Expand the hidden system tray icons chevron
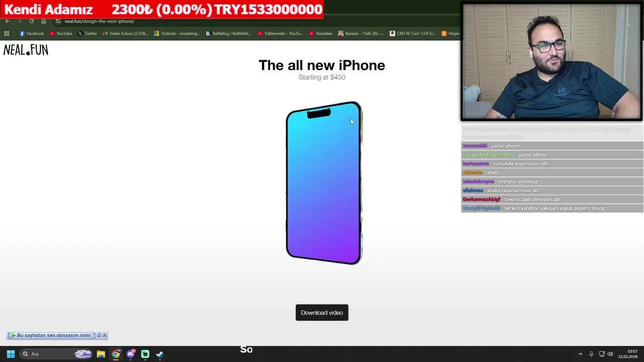 (x=581, y=354)
